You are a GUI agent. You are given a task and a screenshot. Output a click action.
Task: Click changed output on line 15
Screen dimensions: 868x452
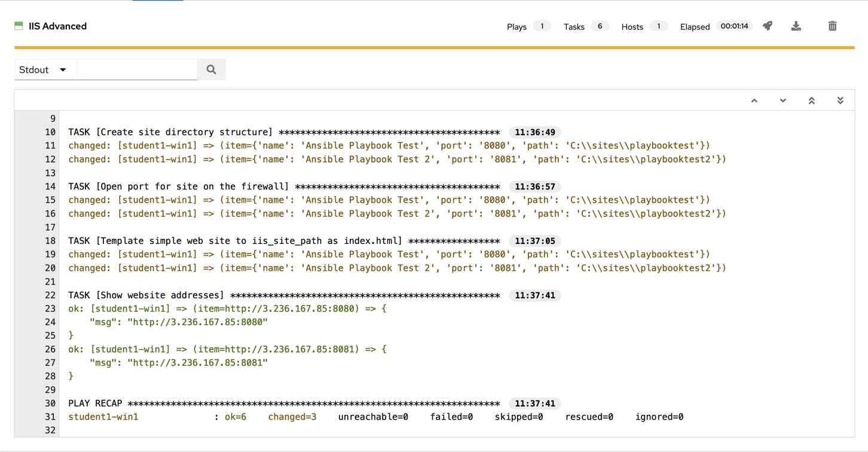[389, 200]
